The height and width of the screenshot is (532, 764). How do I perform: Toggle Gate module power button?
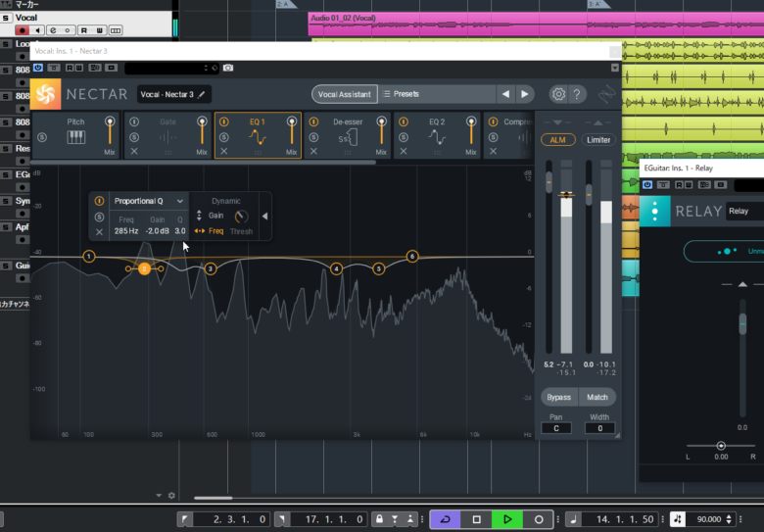tap(134, 121)
